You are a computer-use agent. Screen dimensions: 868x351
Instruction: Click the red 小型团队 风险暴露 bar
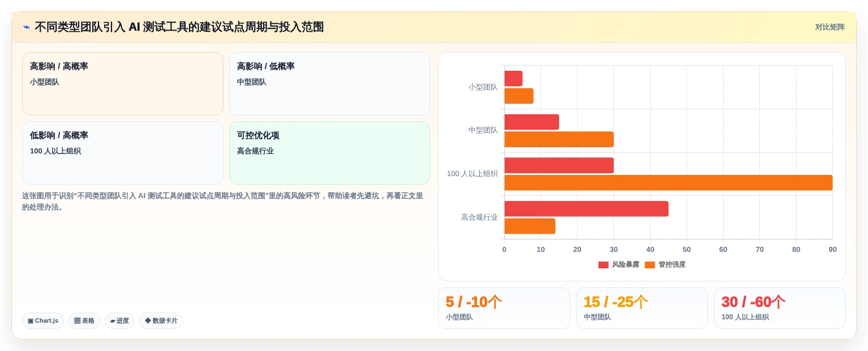513,79
